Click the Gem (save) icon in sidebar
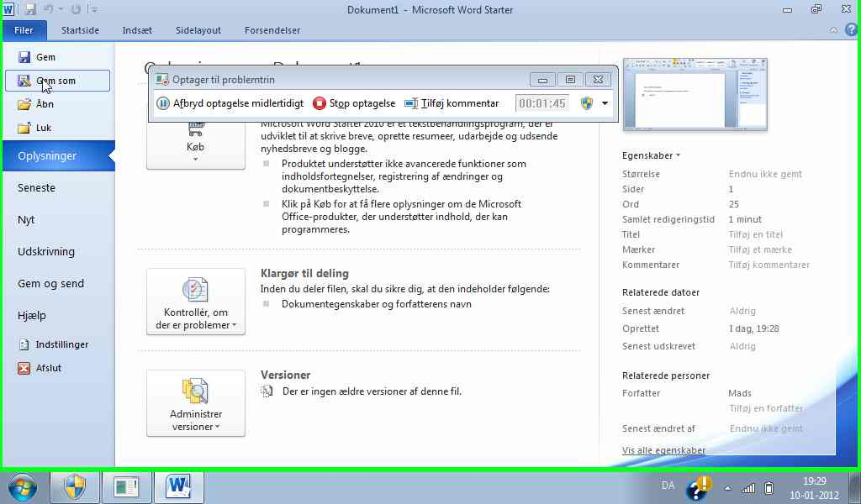Viewport: 861px width, 504px height. tap(24, 57)
